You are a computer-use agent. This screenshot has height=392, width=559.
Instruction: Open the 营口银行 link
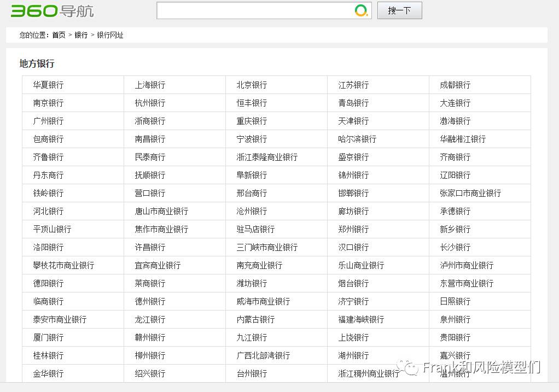[x=150, y=193]
